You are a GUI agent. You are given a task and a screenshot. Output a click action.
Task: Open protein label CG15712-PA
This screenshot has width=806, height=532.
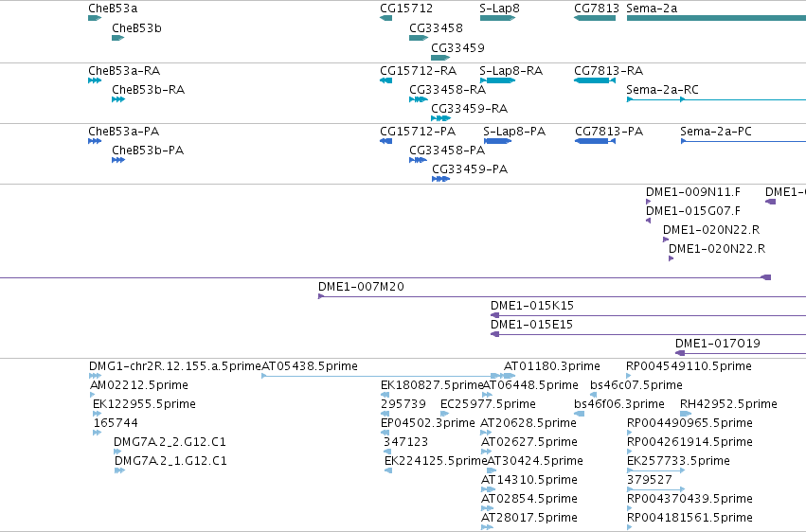tap(418, 132)
